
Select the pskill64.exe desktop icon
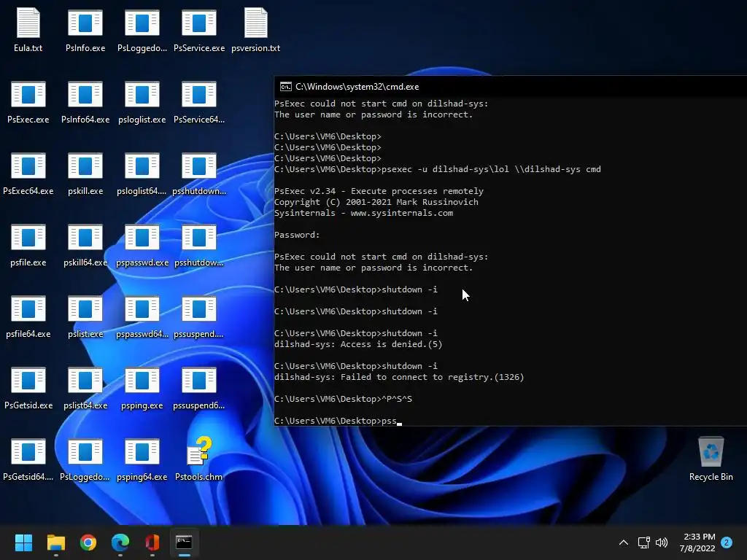point(85,244)
